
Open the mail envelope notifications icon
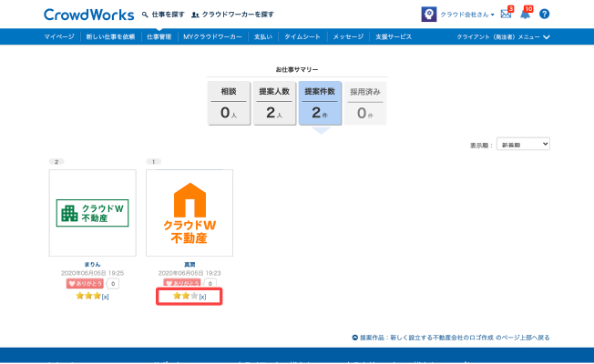pyautogui.click(x=507, y=14)
